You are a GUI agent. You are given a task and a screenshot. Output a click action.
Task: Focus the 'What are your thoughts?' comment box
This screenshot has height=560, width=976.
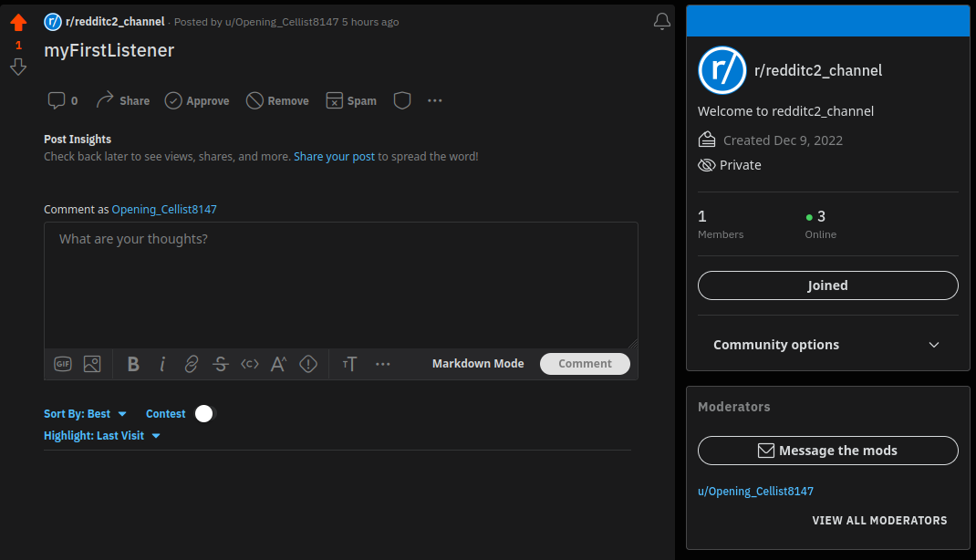coord(340,285)
